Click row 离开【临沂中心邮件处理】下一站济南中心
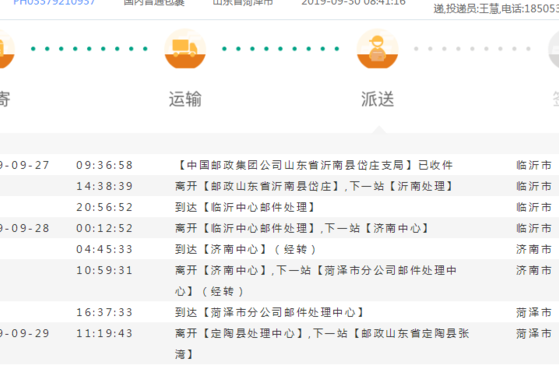559x370 pixels. (x=302, y=228)
